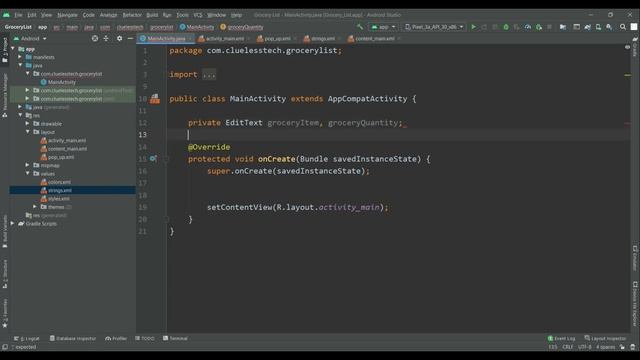Open the Project panel gear settings
The width and height of the screenshot is (640, 360).
tap(119, 38)
